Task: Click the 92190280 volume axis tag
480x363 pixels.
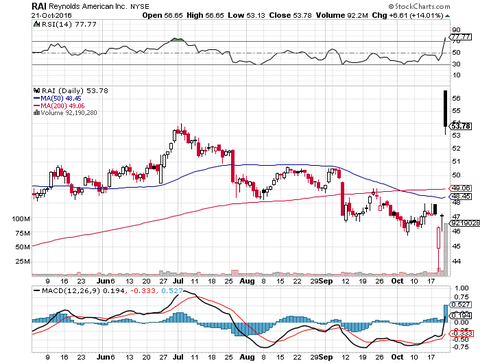Action: pyautogui.click(x=465, y=223)
